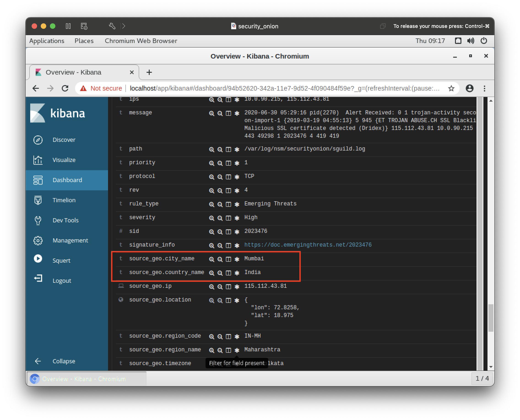This screenshot has height=420, width=520.
Task: Pause the security_onion virtual machine
Action: (68, 26)
